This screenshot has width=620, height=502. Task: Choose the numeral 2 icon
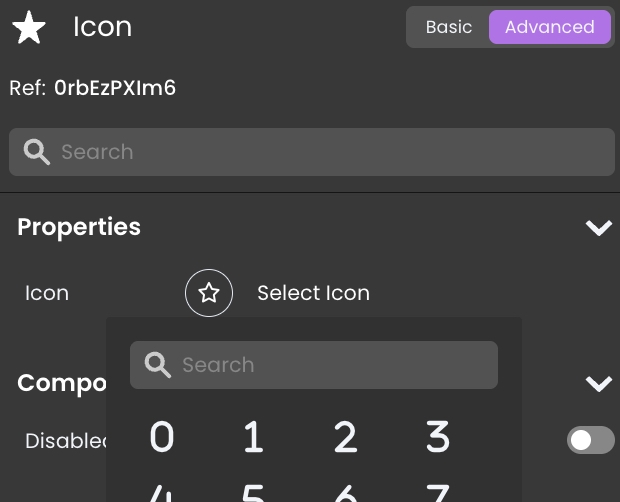tap(345, 437)
